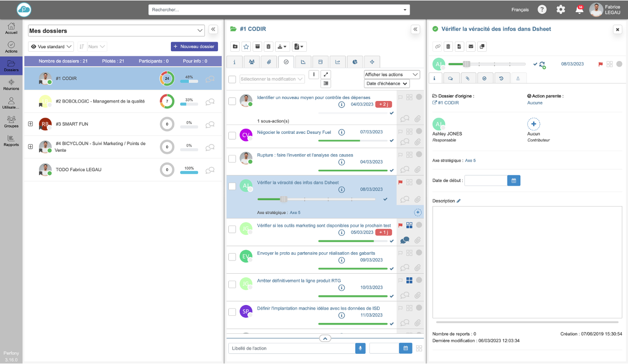Open the Réunions section in the left sidebar
628x364 pixels.
tap(11, 85)
